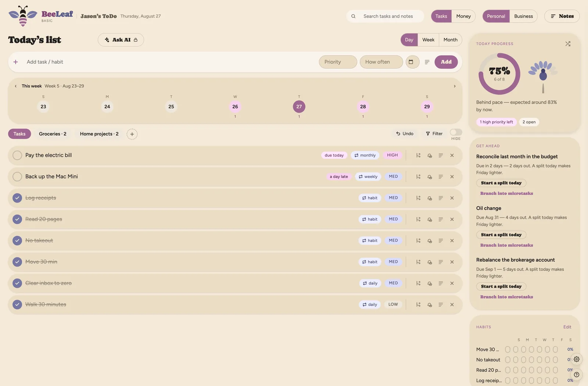Check off Pay the electric bill
Viewport: 588px width, 386px height.
(x=17, y=155)
